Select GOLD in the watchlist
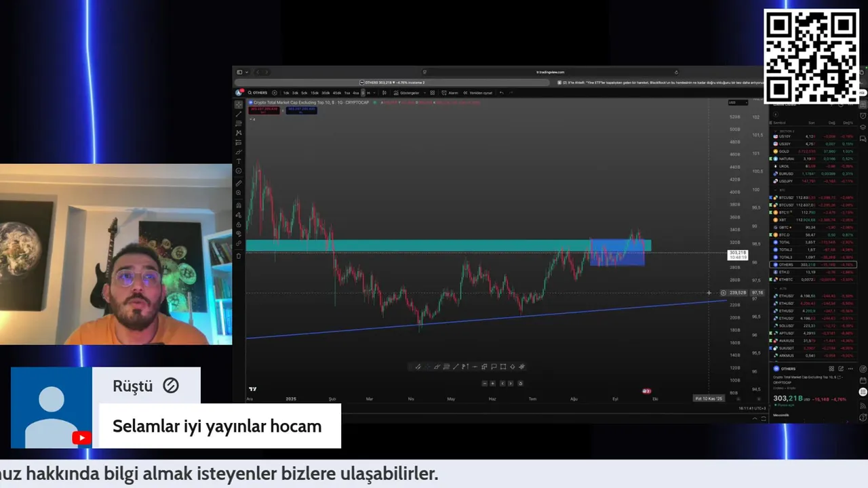 tap(814, 151)
